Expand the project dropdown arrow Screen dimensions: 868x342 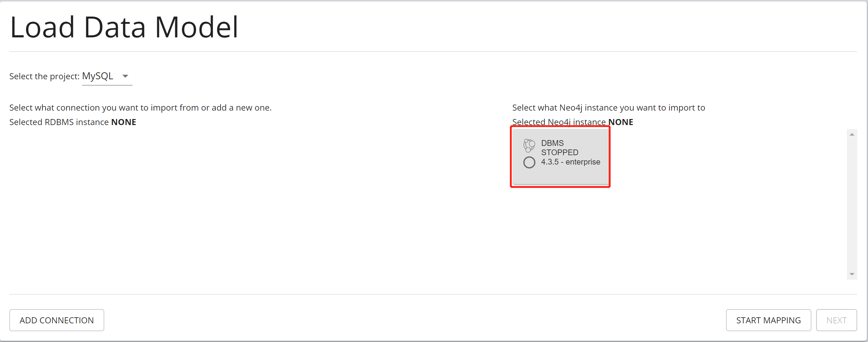click(125, 76)
